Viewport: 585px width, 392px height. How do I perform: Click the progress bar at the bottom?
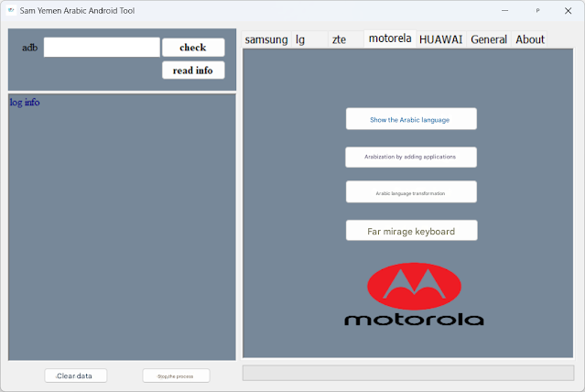408,373
